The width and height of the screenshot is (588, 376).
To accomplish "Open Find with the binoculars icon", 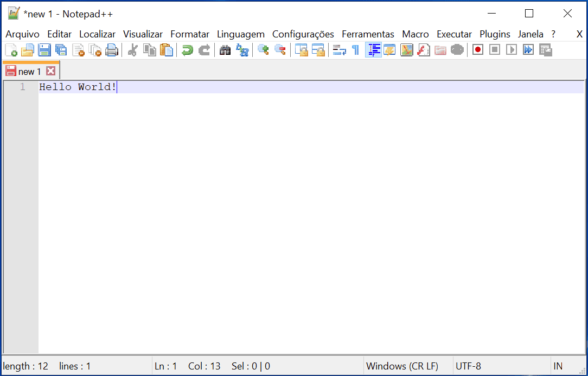I will (x=225, y=50).
